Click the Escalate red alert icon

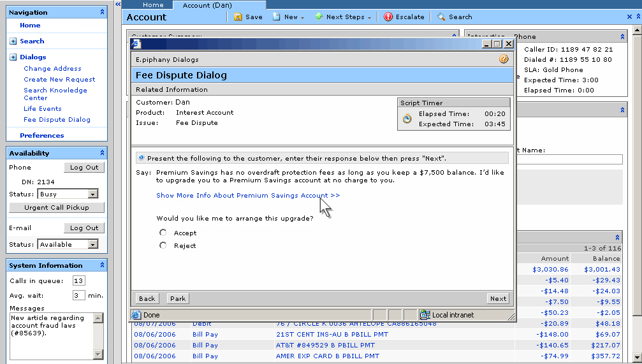(x=388, y=17)
